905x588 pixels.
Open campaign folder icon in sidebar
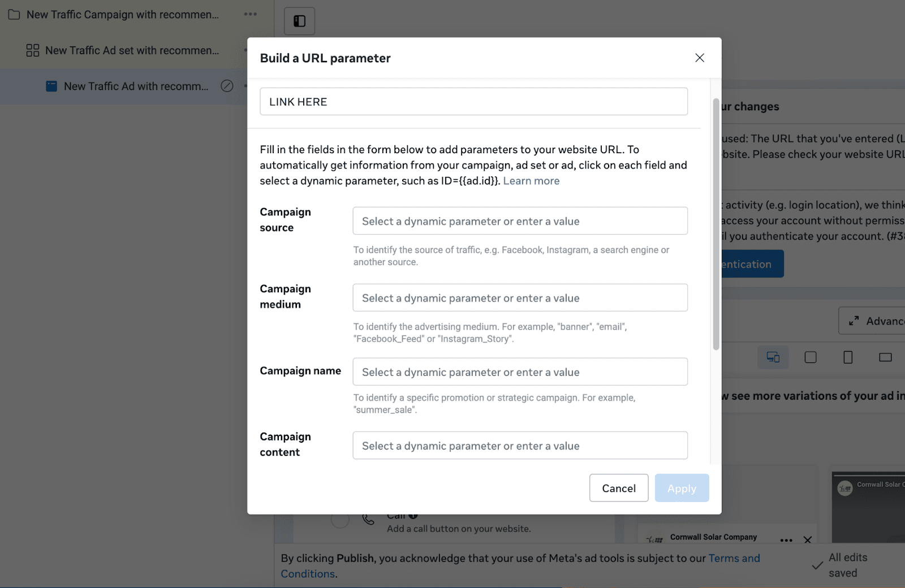pyautogui.click(x=14, y=15)
